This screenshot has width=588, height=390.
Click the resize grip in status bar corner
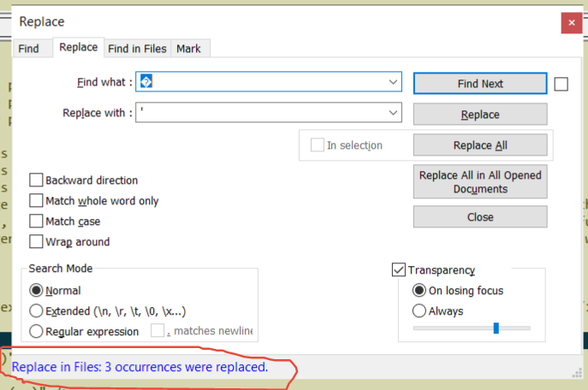(x=577, y=373)
